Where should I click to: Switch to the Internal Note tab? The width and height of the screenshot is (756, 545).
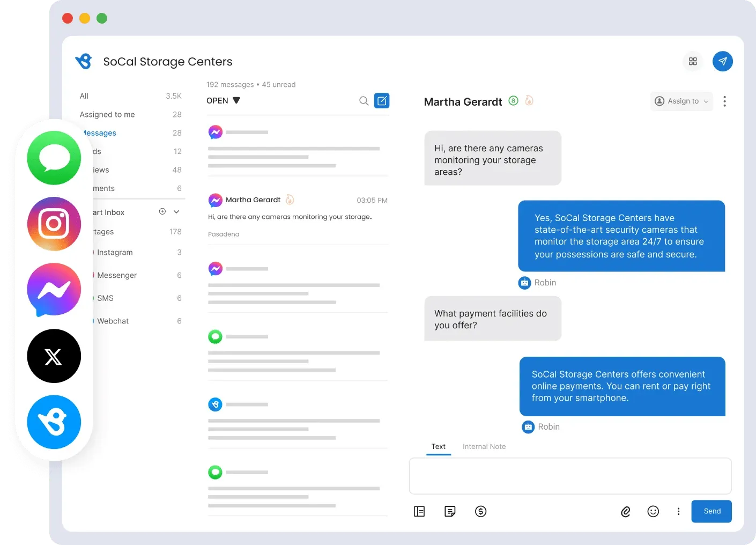click(484, 446)
